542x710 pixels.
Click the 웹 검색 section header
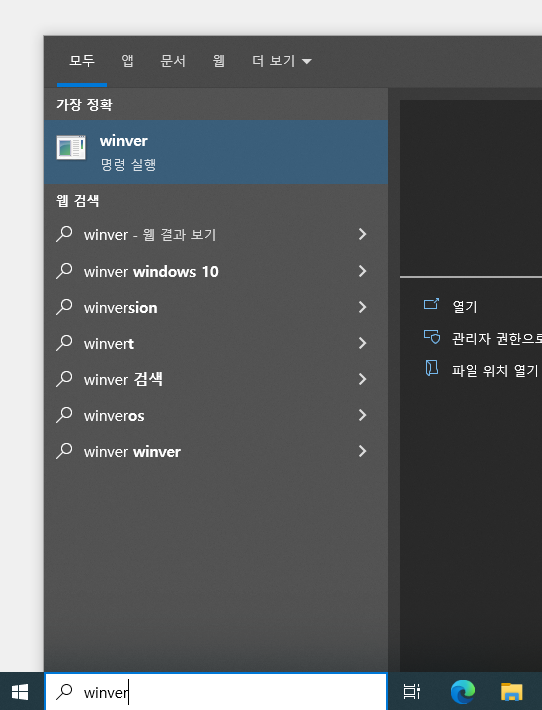click(x=77, y=201)
